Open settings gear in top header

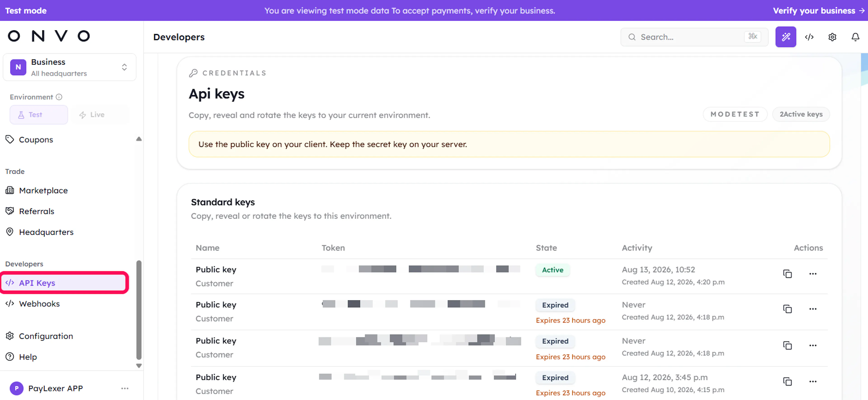click(x=832, y=37)
